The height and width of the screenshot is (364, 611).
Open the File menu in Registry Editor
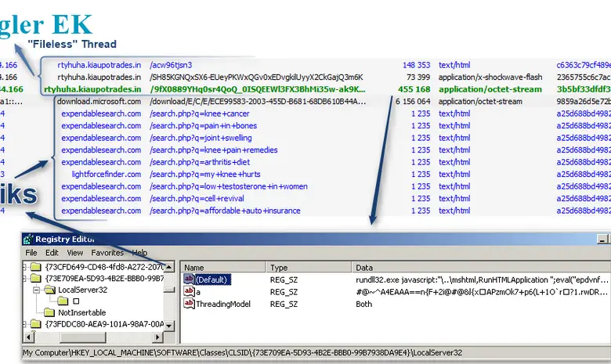point(31,253)
